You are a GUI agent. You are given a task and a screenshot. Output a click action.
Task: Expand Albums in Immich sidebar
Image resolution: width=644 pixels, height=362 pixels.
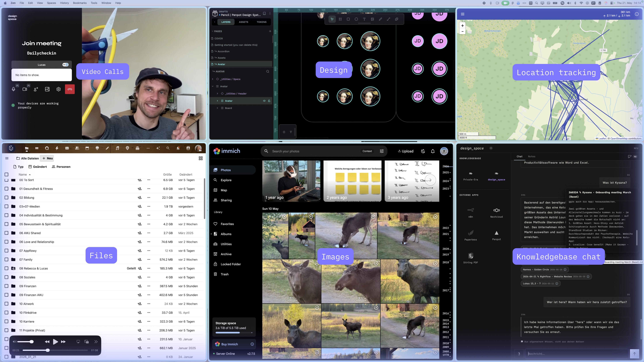[x=211, y=234]
